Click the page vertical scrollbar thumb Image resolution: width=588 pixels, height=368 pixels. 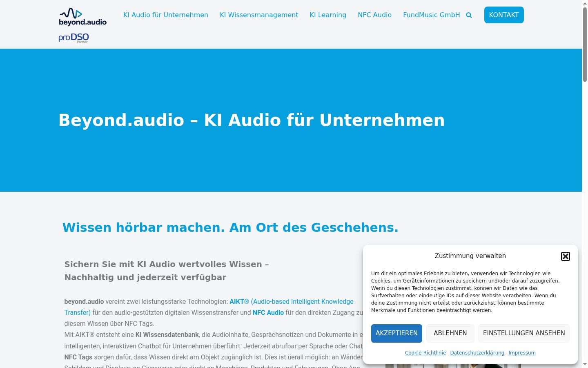pos(585,45)
